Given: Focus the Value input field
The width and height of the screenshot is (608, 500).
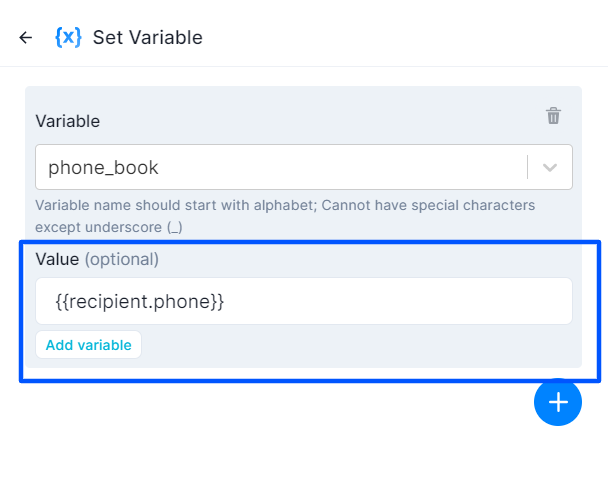Looking at the screenshot, I should 400,301.
